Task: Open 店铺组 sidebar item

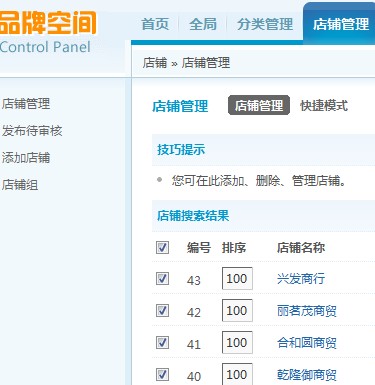Action: pos(20,185)
